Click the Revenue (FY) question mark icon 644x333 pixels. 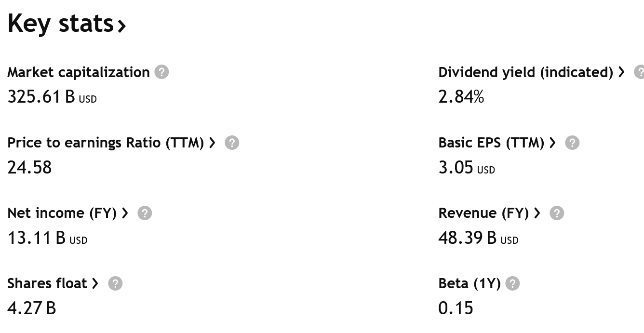click(557, 213)
